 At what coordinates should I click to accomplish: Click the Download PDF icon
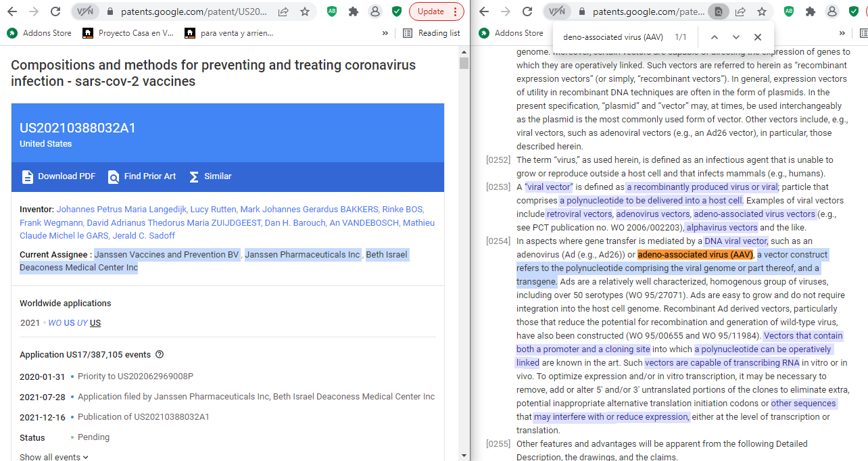[x=28, y=176]
